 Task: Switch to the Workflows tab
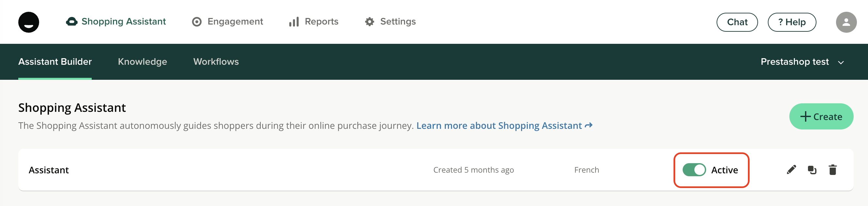[216, 62]
